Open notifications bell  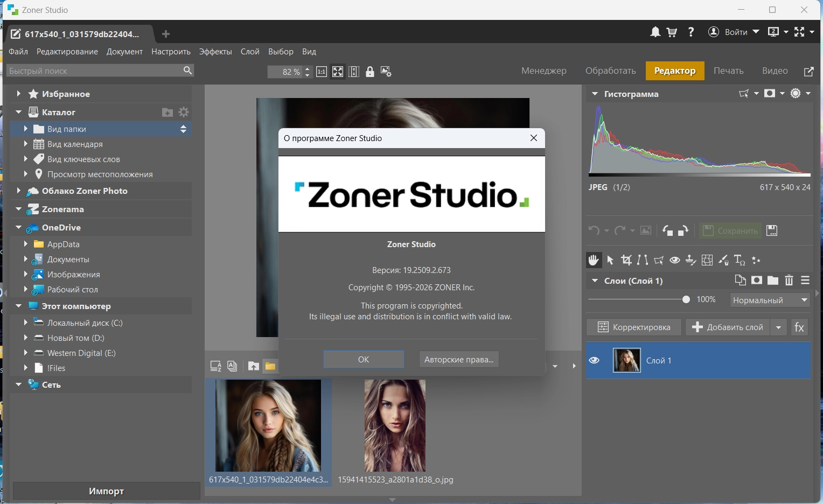click(655, 32)
